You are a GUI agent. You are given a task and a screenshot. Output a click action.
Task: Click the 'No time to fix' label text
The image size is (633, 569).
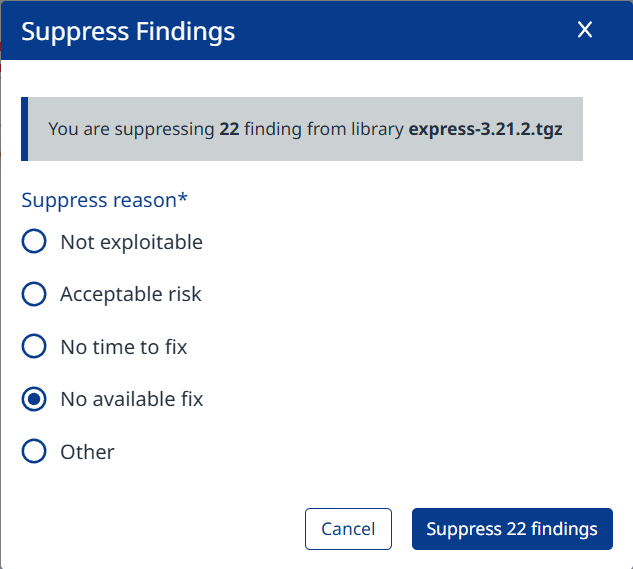click(124, 347)
